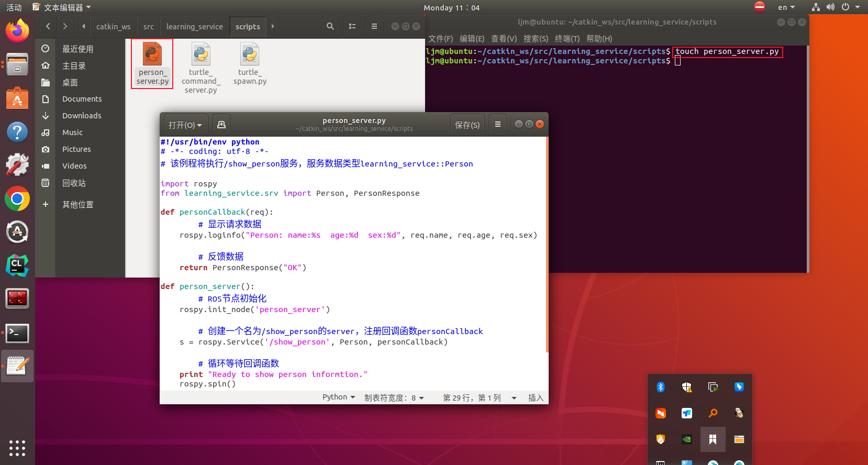Go back in the Files window
This screenshot has height=465, width=868.
point(48,26)
